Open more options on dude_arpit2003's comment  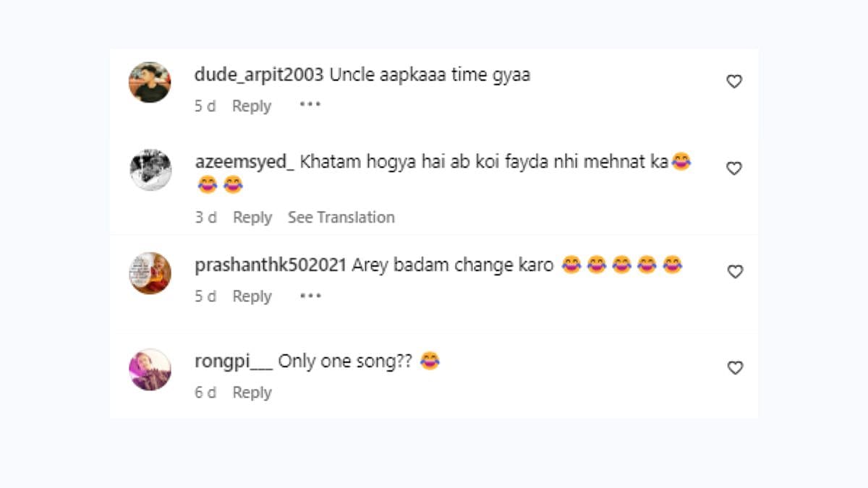tap(310, 105)
